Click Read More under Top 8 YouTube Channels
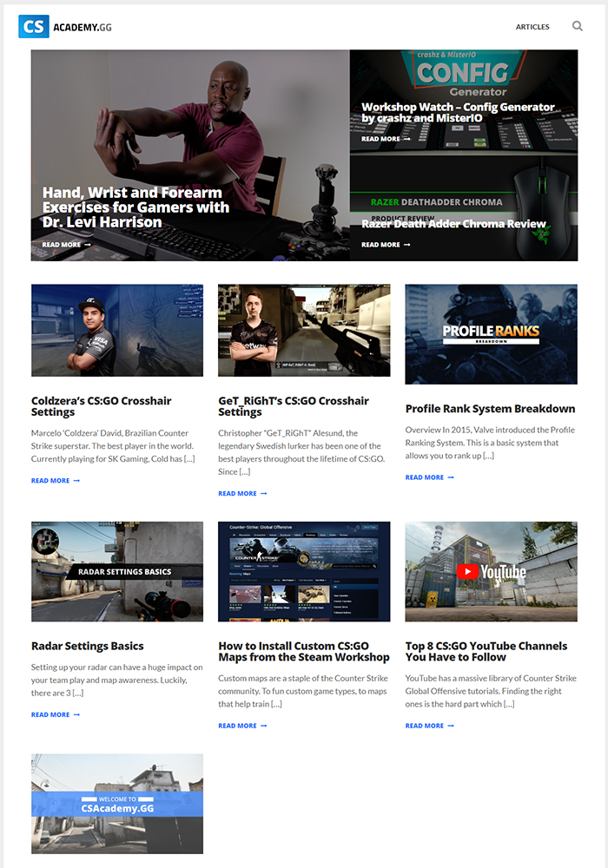 pyautogui.click(x=430, y=726)
